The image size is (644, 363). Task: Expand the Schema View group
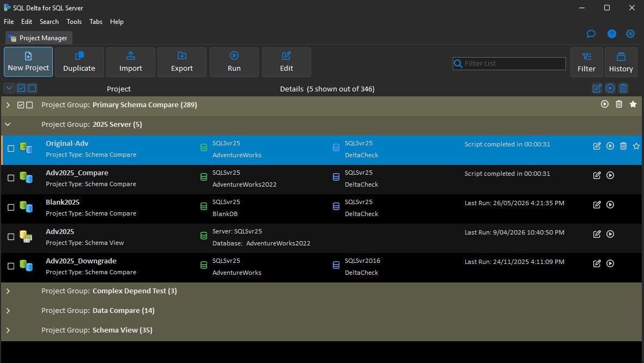[x=8, y=330]
